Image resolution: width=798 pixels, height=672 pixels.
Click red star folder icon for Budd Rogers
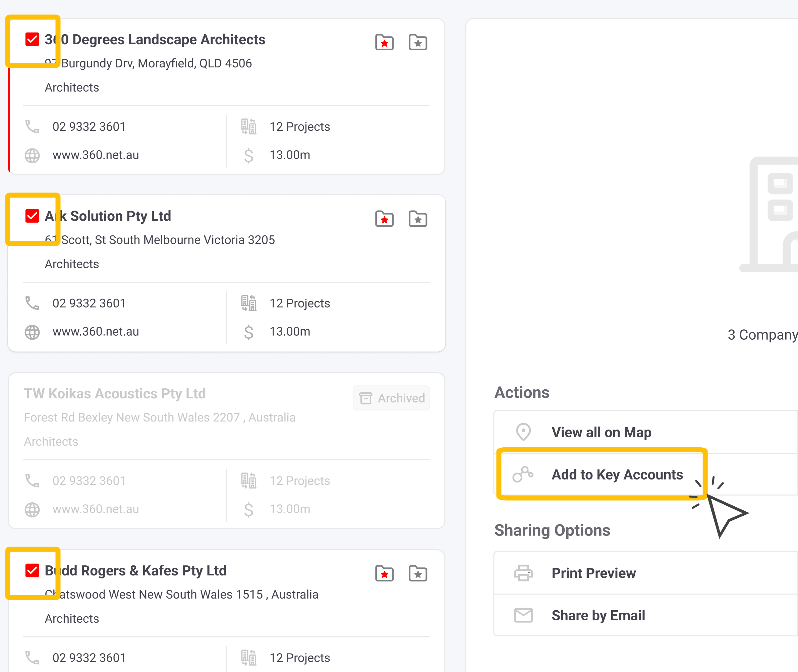[x=384, y=573]
